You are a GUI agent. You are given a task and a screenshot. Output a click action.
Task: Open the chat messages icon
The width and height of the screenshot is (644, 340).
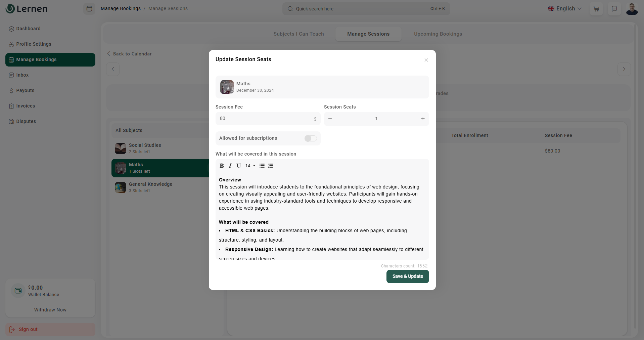(x=614, y=9)
